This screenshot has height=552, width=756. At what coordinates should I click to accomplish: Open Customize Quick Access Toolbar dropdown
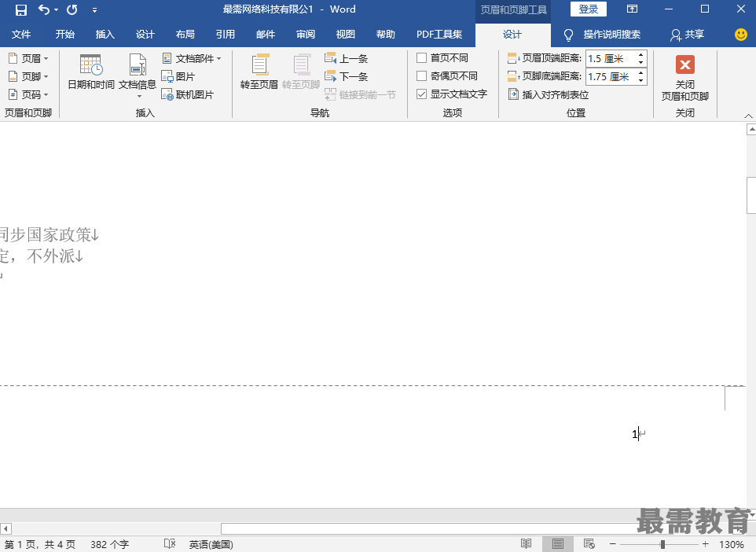[94, 10]
